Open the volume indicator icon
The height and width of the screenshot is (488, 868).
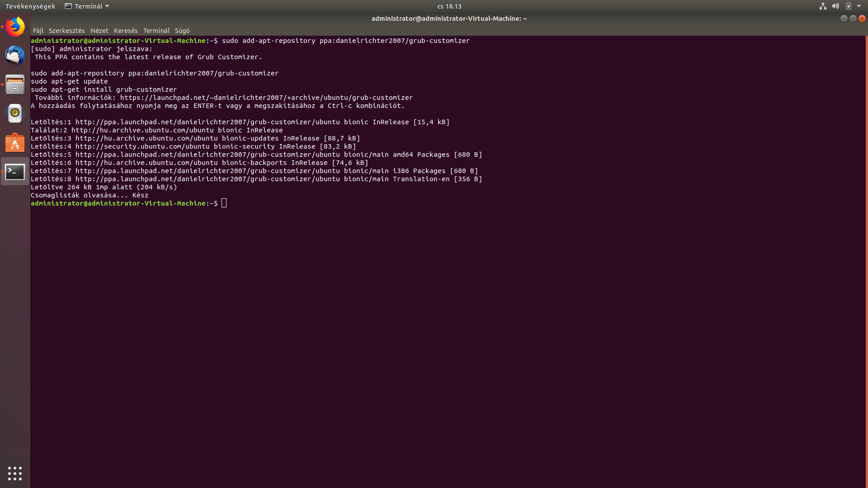835,6
